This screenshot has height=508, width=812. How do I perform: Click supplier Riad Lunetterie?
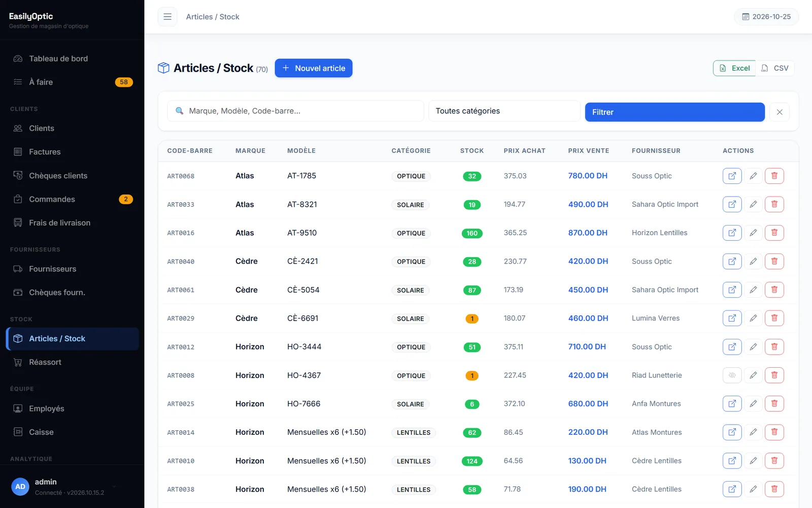(x=657, y=375)
